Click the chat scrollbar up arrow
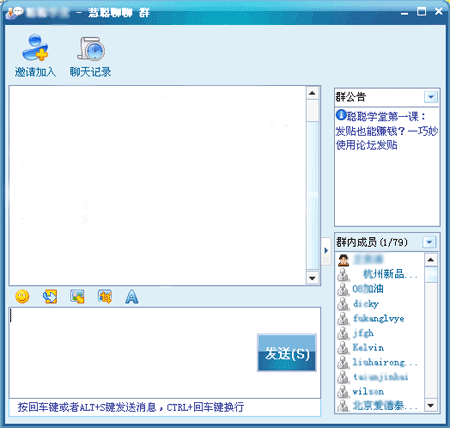450x428 pixels. [312, 93]
